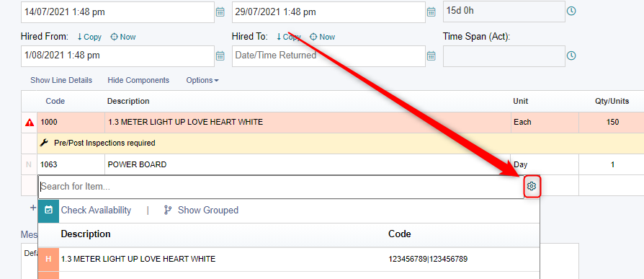Click Code header in search results list
644x279 pixels.
click(x=400, y=234)
